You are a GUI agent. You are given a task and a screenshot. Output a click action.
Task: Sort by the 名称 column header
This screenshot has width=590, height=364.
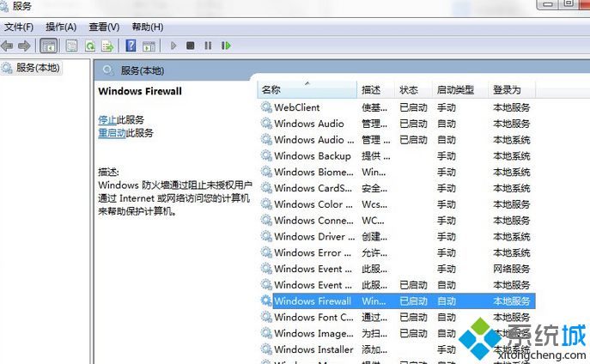307,90
